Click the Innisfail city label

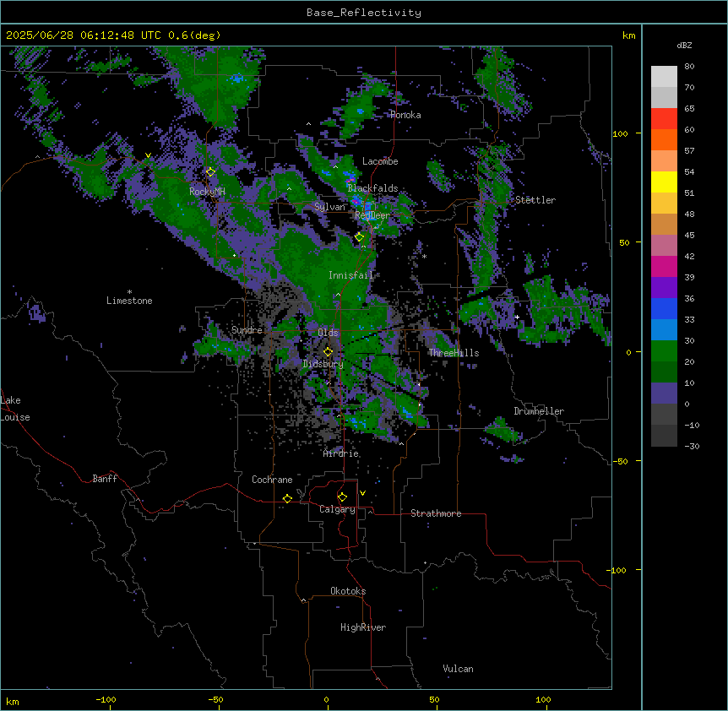[x=350, y=275]
